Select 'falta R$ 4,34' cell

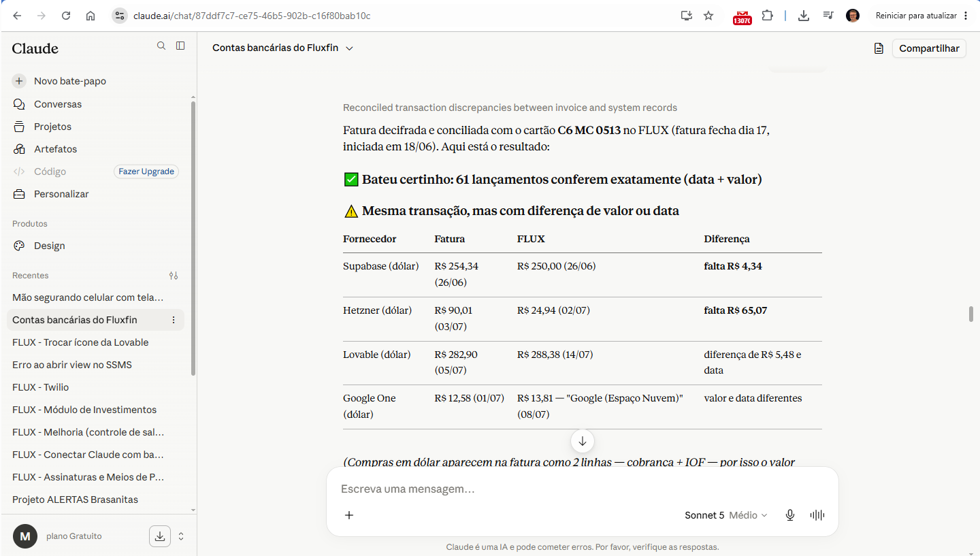[733, 266]
